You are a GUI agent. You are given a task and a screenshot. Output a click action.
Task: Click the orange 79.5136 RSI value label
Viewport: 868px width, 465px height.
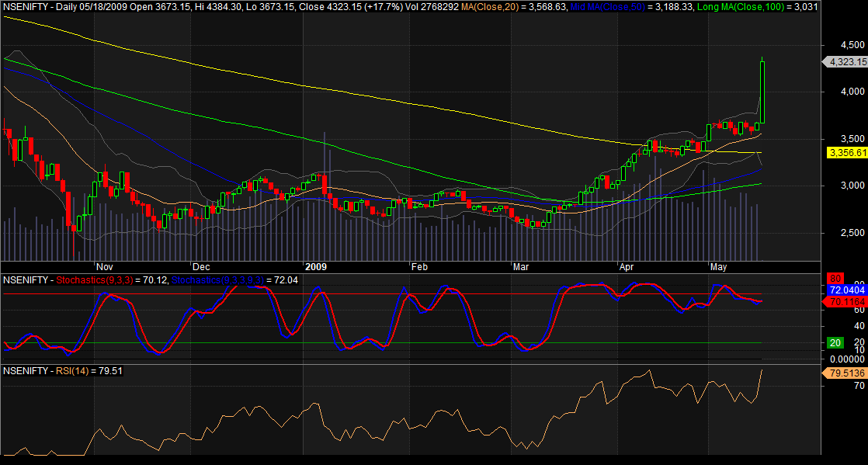coord(845,373)
